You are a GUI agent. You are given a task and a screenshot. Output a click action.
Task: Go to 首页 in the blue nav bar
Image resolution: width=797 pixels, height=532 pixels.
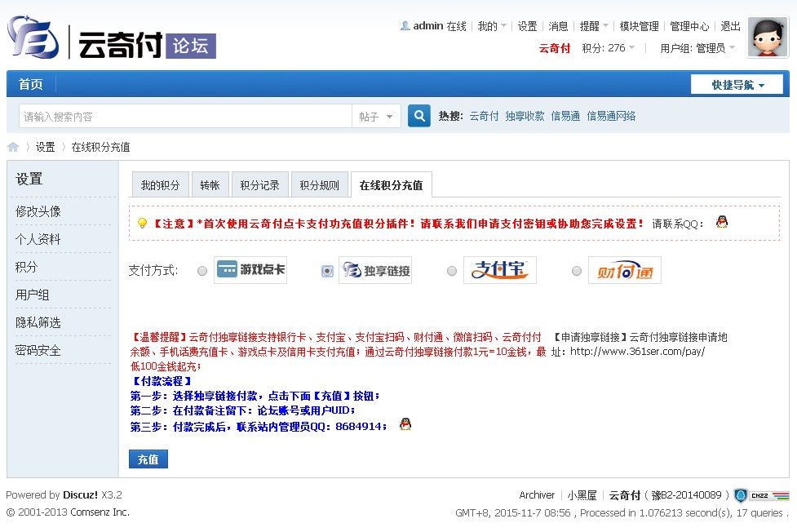(x=30, y=84)
